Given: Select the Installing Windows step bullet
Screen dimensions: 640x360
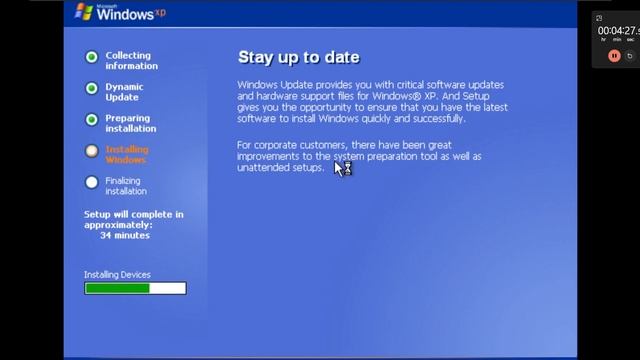Looking at the screenshot, I should pos(91,151).
